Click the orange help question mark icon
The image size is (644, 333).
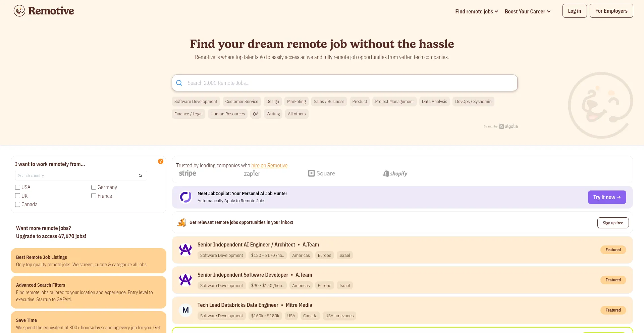pyautogui.click(x=161, y=161)
